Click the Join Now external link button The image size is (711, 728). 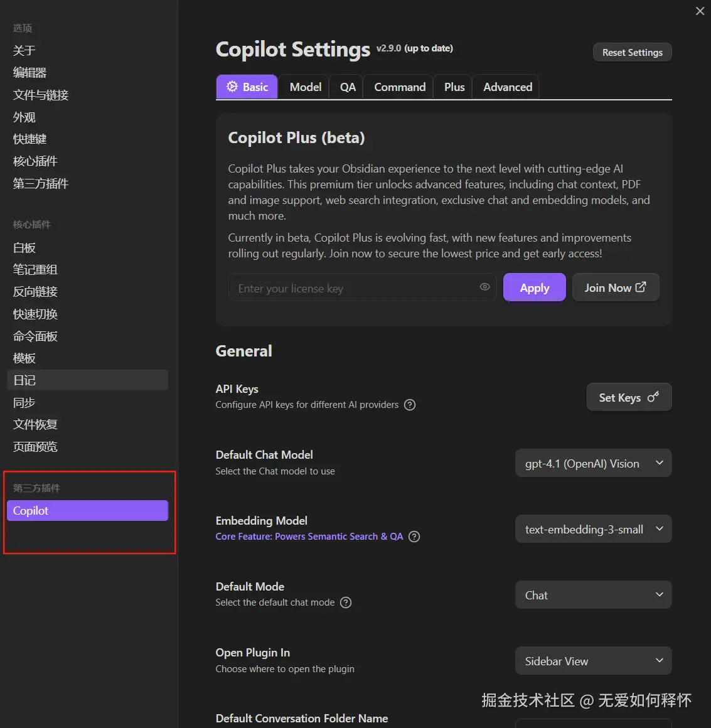tap(615, 287)
